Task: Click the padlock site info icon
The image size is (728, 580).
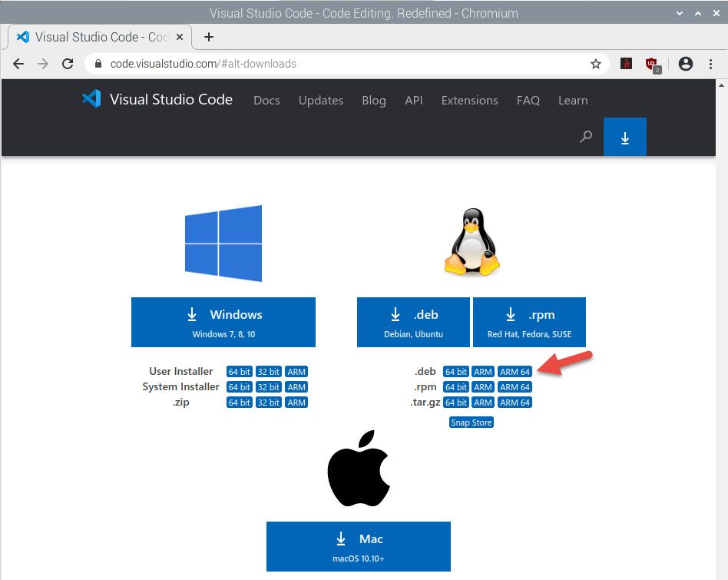Action: (x=98, y=64)
